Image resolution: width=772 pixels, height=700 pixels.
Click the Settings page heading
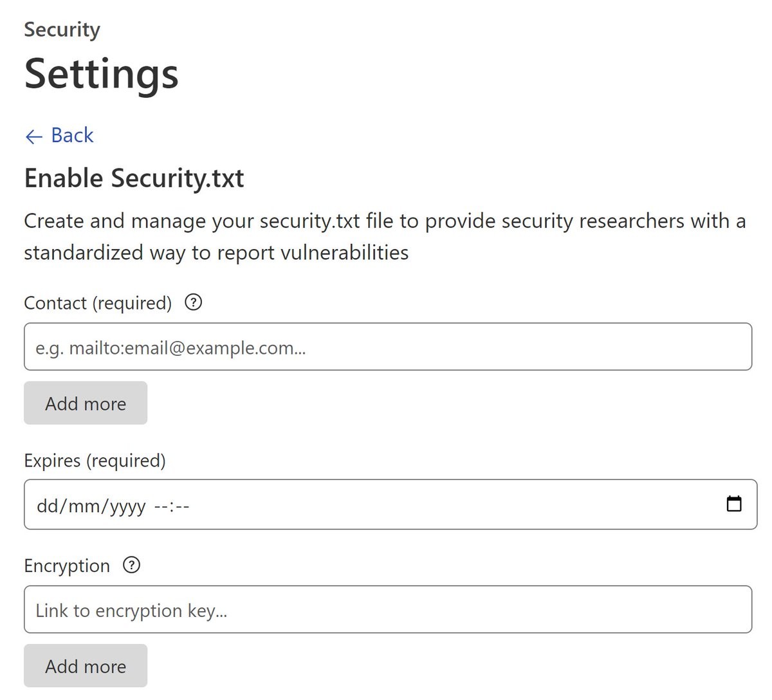(101, 73)
